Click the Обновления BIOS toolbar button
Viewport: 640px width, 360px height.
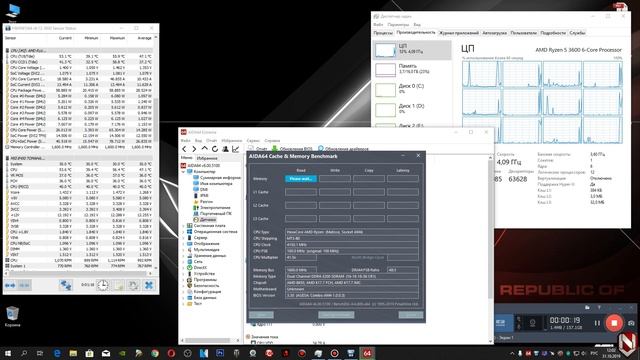coord(292,149)
